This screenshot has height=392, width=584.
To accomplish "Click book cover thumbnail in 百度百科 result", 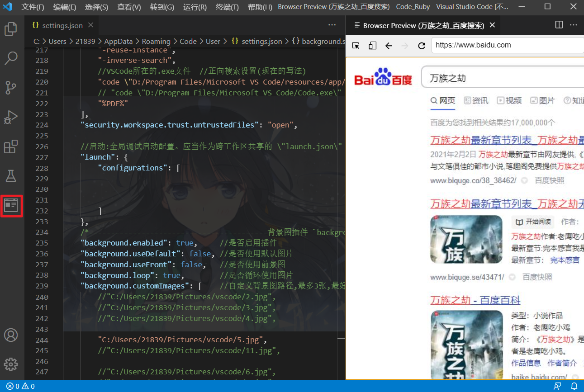I will 466,345.
